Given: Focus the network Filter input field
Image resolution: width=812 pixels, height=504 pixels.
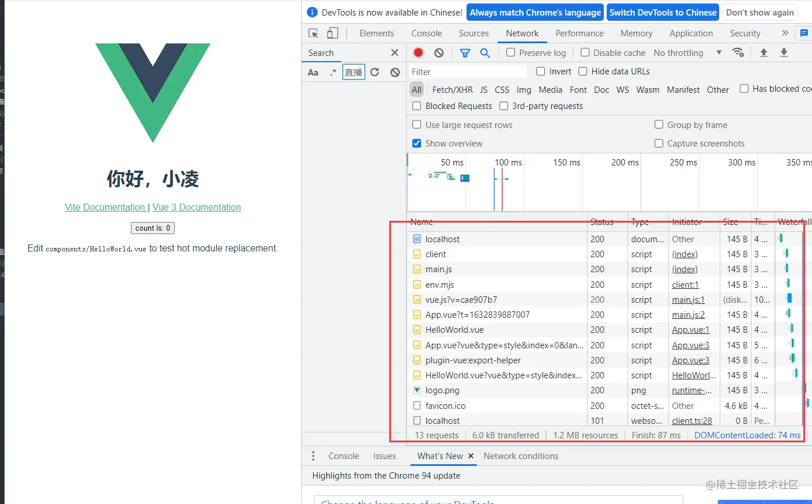Looking at the screenshot, I should pos(468,72).
